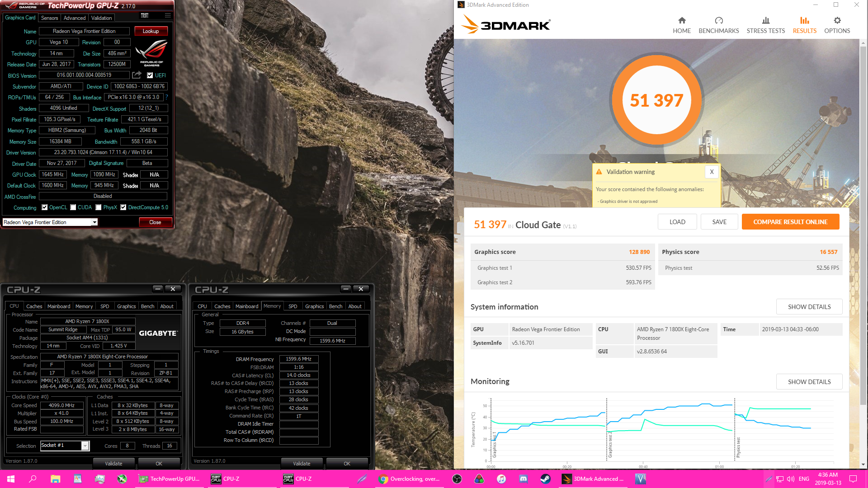Open the feather quill app in taskbar

coord(362,479)
